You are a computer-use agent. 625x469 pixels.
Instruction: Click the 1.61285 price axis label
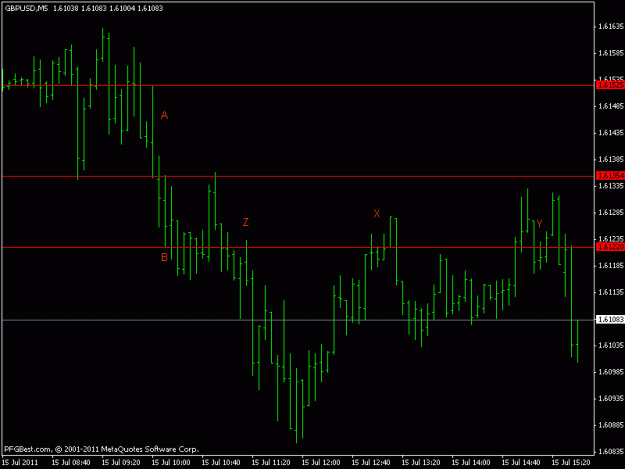(x=611, y=212)
